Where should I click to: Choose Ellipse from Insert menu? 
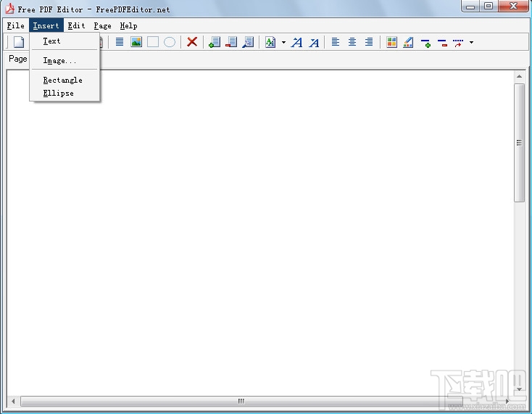[x=65, y=93]
